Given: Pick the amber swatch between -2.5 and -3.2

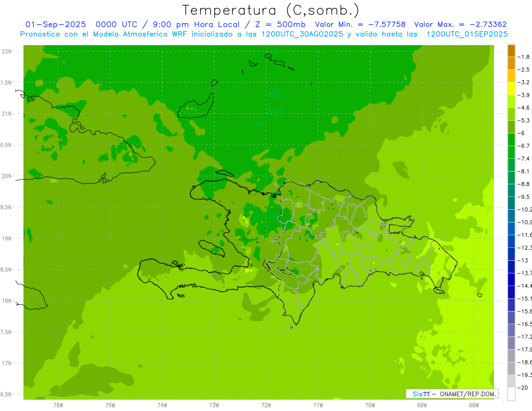Looking at the screenshot, I should point(511,76).
